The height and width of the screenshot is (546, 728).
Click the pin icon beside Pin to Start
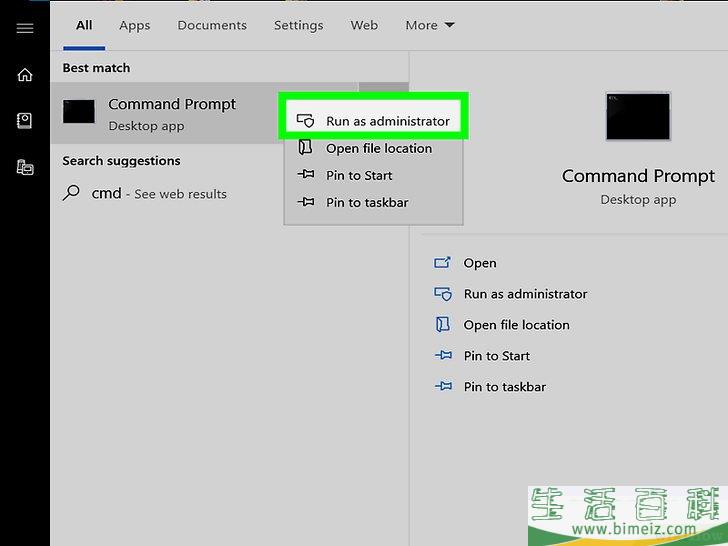[x=306, y=175]
